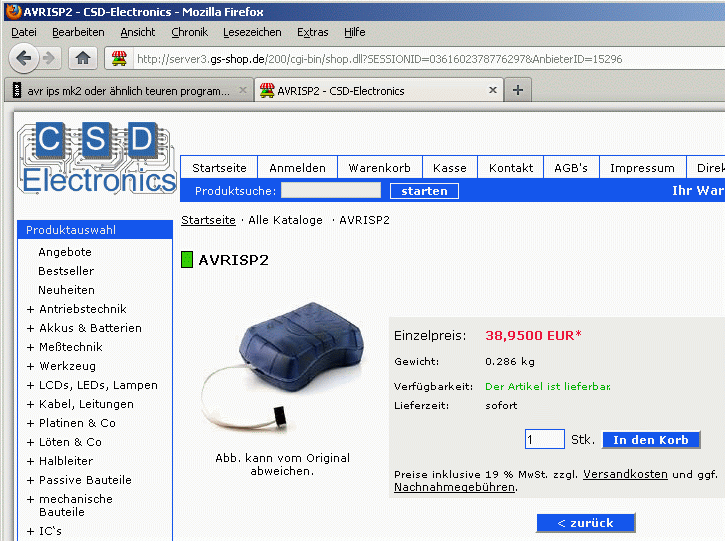Screen dimensions: 725x541
Task: Click the price '38,9500 EUR*'
Action: pyautogui.click(x=533, y=335)
